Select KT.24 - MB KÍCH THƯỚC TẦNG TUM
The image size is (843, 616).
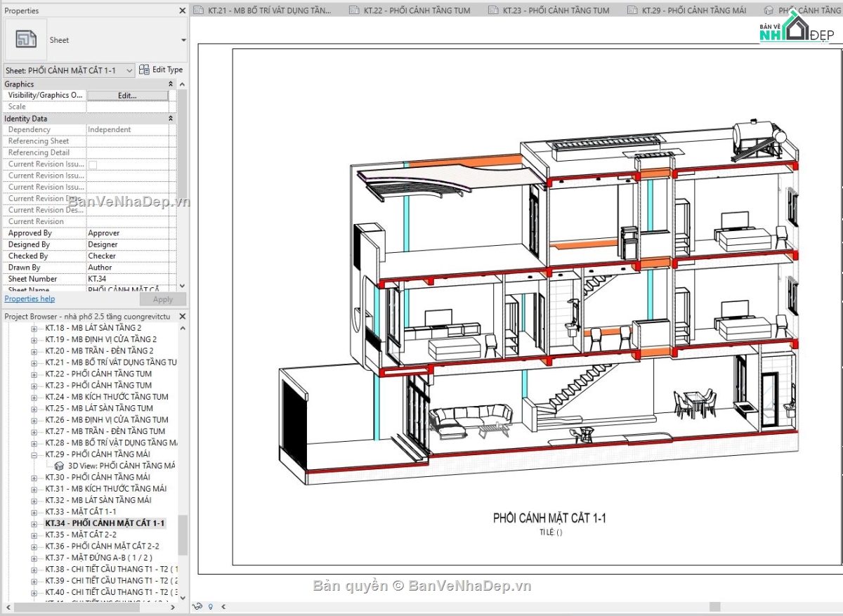click(107, 397)
